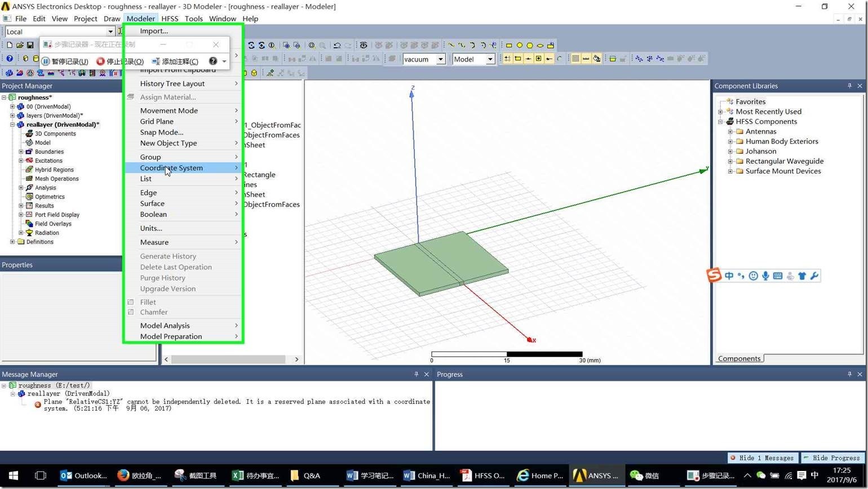Toggle the grid display icon in toolbar
868x489 pixels.
[x=575, y=59]
